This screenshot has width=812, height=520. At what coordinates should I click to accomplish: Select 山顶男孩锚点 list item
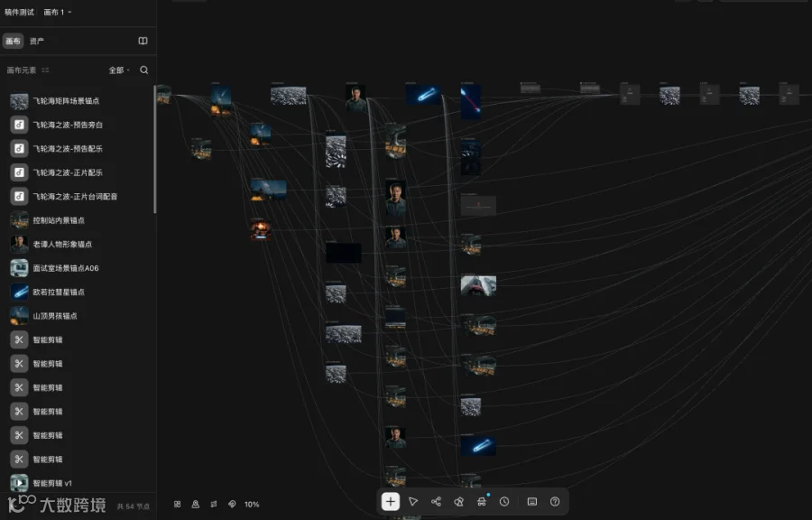tap(78, 315)
